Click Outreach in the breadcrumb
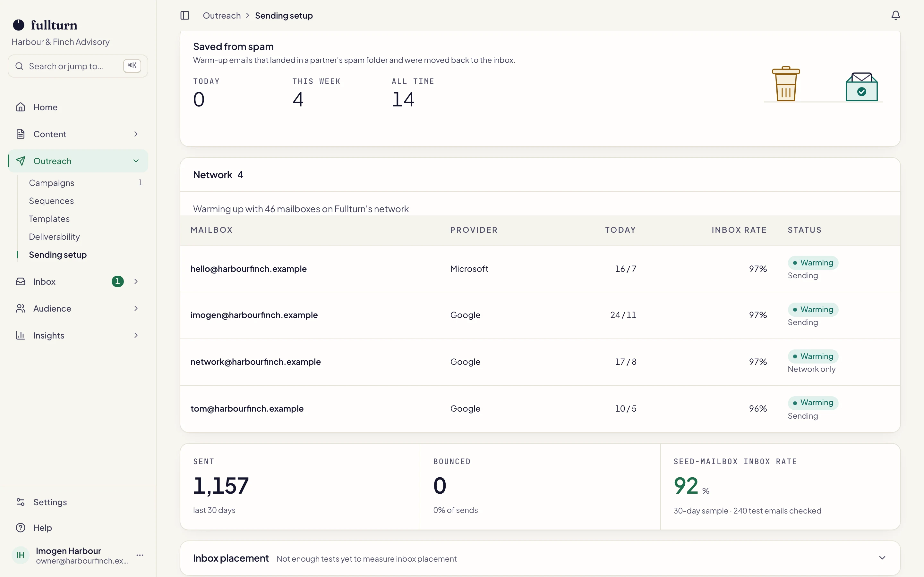Viewport: 924px width, 577px height. point(222,16)
